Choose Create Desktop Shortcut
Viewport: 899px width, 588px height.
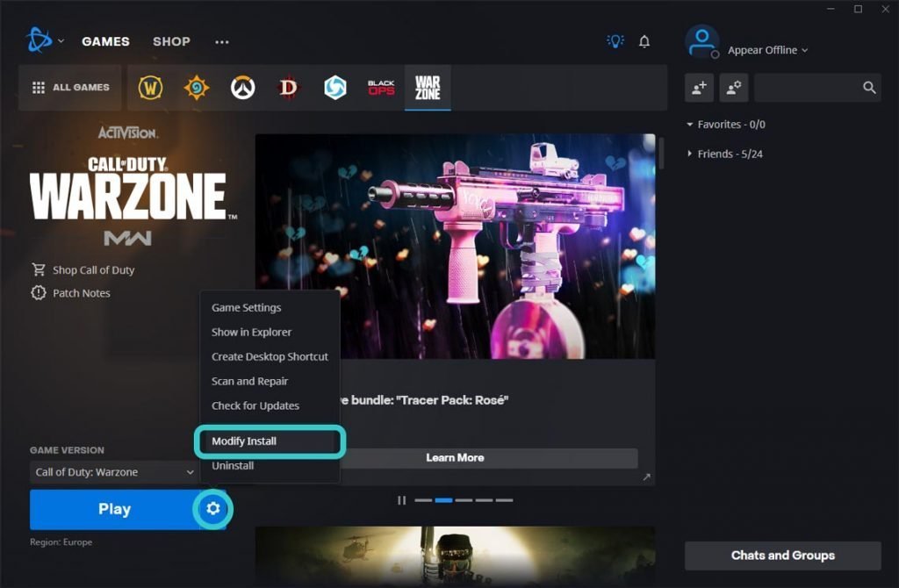(x=270, y=356)
